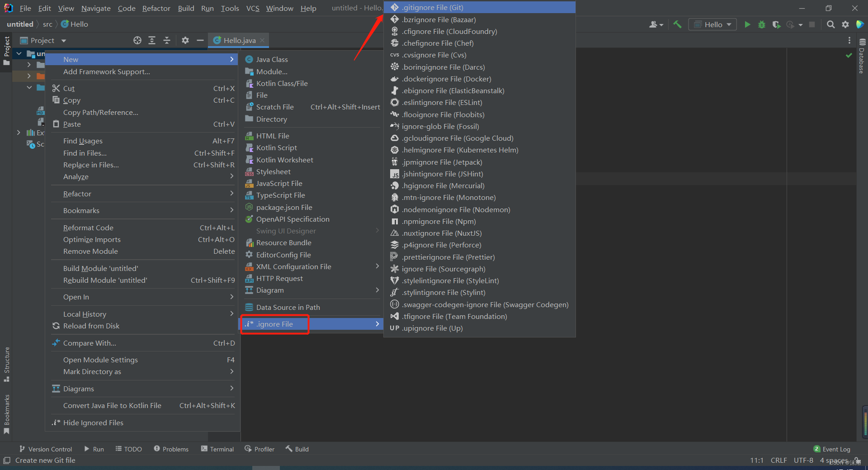The height and width of the screenshot is (470, 868).
Task: Click the green inspection checkmark in editor
Action: [x=849, y=55]
